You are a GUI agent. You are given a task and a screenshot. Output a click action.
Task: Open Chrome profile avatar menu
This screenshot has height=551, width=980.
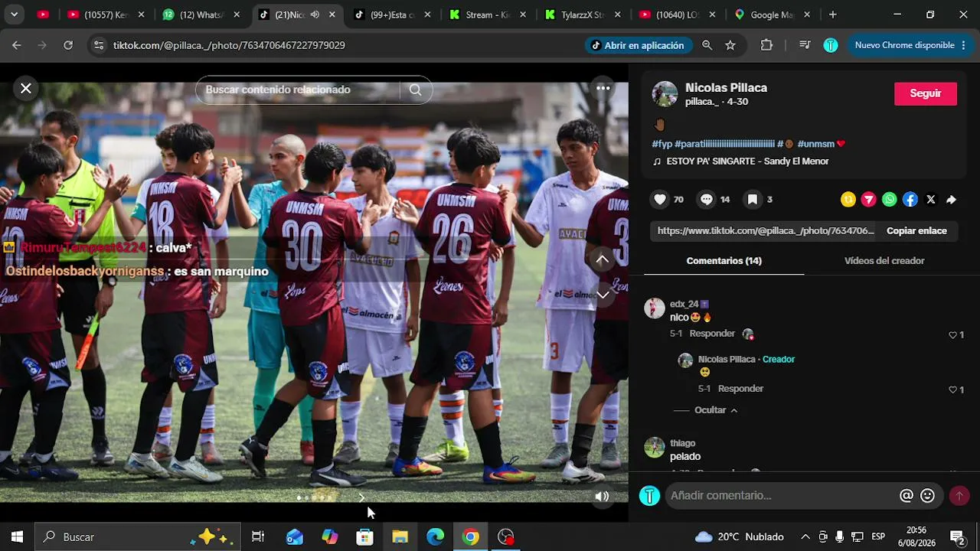click(x=831, y=45)
